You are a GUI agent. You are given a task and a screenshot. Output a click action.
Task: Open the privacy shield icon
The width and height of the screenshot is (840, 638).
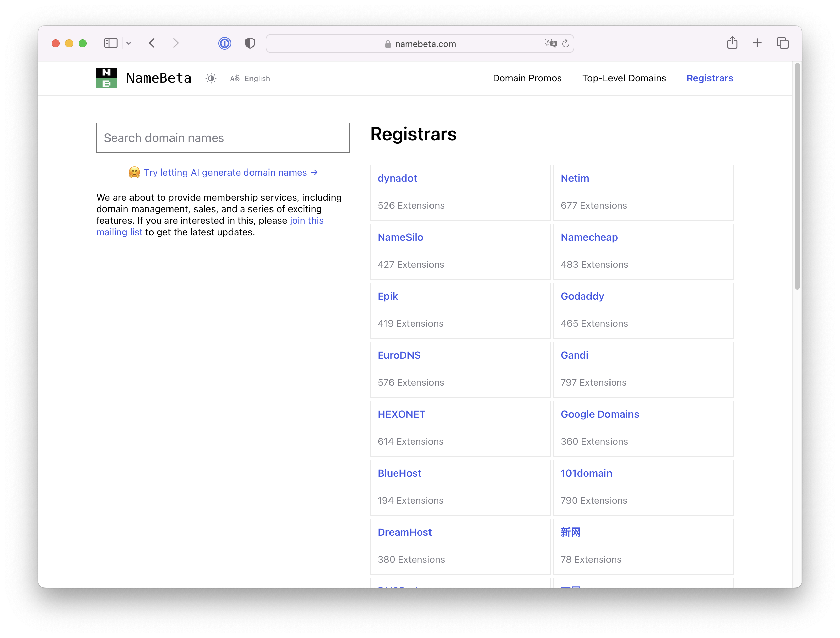coord(249,43)
